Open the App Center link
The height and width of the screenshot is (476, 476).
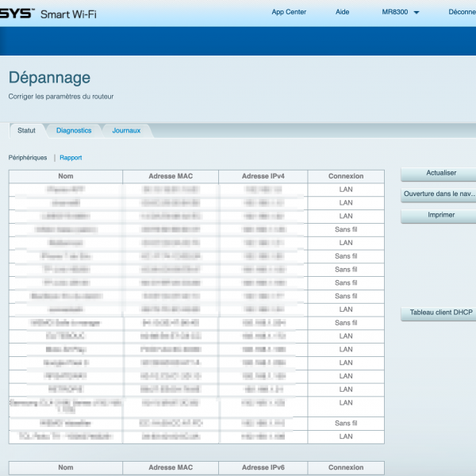[288, 12]
